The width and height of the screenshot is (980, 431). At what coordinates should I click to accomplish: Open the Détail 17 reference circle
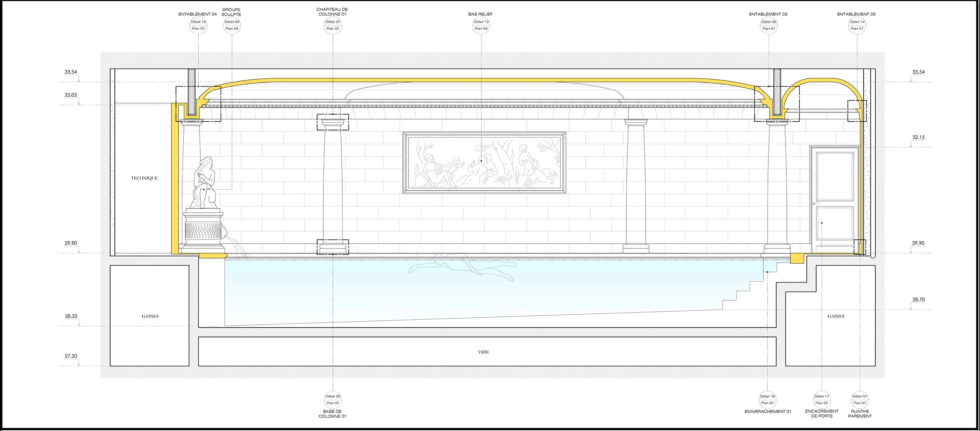tap(822, 400)
